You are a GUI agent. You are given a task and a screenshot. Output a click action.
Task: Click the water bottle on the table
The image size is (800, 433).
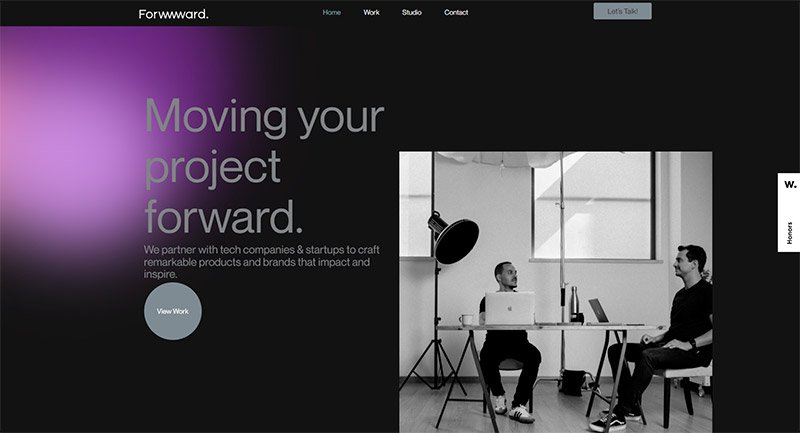coord(574,303)
